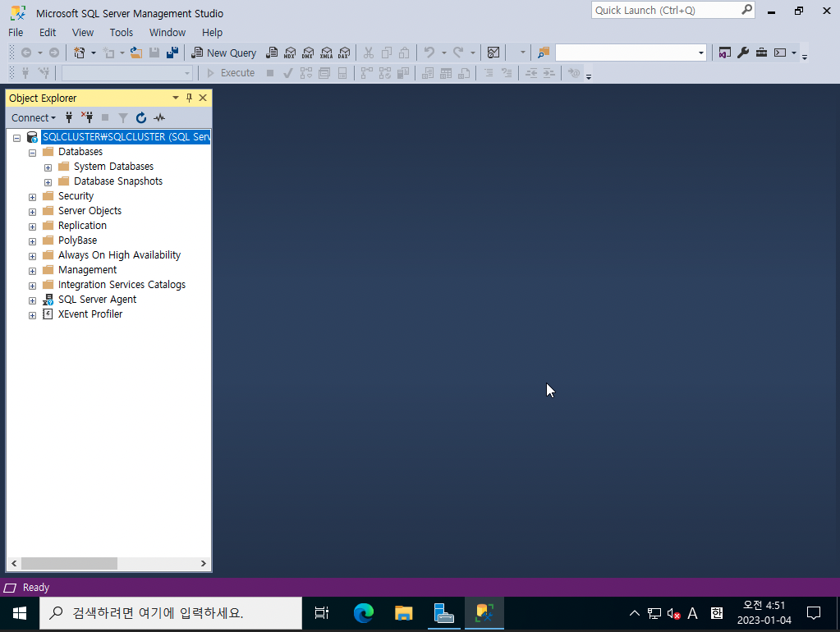Open the Window menu
Image resolution: width=840 pixels, height=632 pixels.
pyautogui.click(x=168, y=33)
